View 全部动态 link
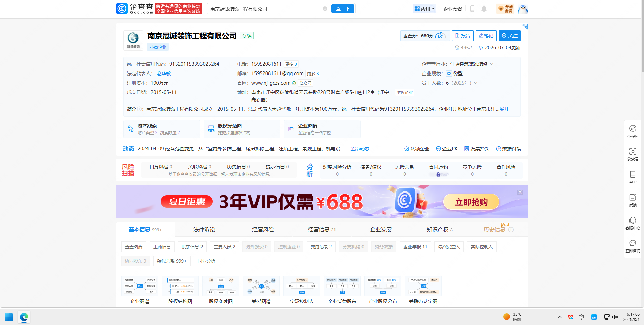The image size is (644, 325). [x=360, y=149]
